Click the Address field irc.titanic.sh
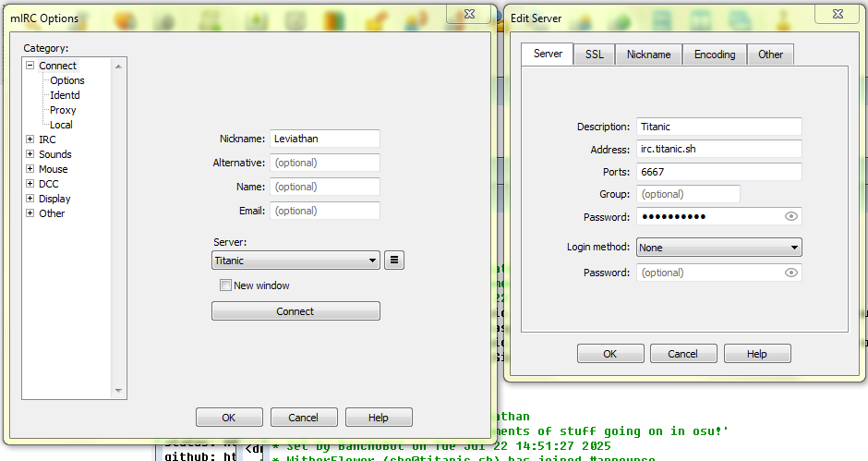 [719, 149]
